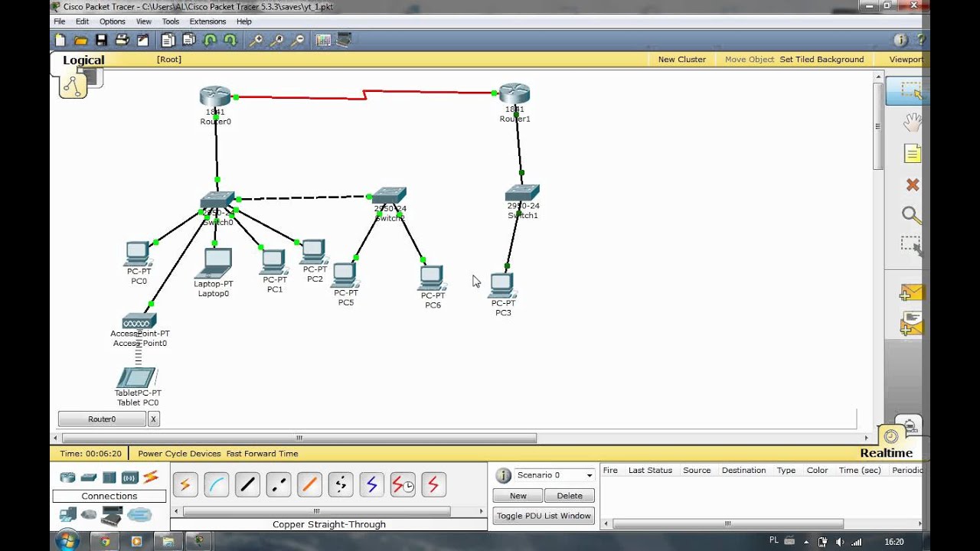The height and width of the screenshot is (551, 980).
Task: Switch to the Logical workspace tab
Action: coord(83,60)
